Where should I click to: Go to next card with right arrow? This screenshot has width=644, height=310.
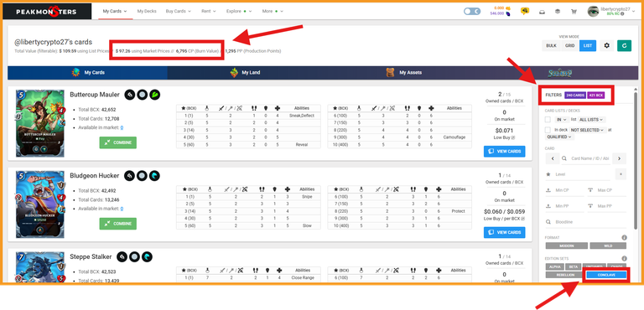[x=620, y=158]
